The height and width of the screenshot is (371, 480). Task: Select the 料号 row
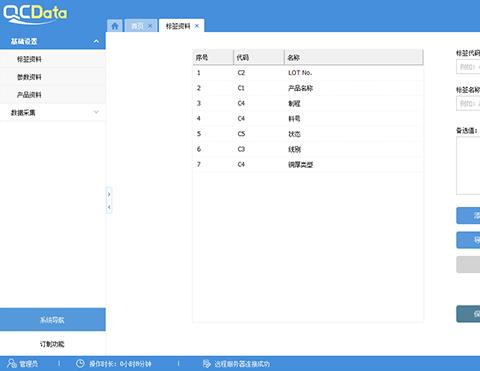coord(308,119)
